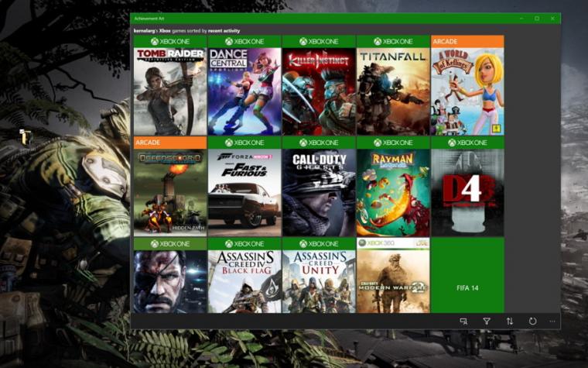This screenshot has width=588, height=368.
Task: Open the desktop shortcut icon on the left
Action: (x=26, y=138)
